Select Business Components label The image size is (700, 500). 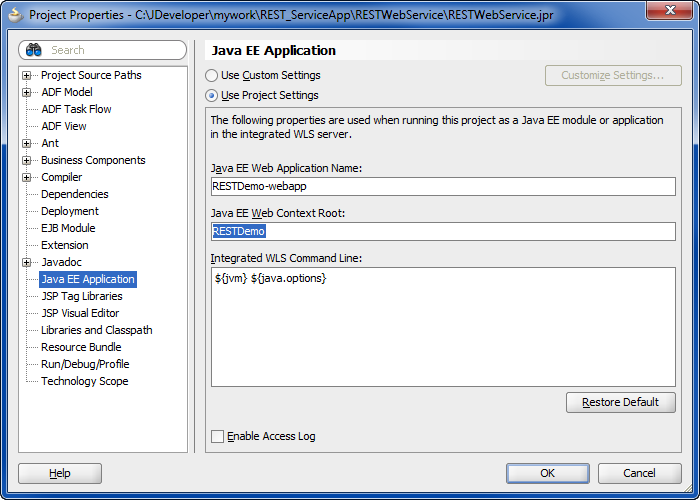93,160
